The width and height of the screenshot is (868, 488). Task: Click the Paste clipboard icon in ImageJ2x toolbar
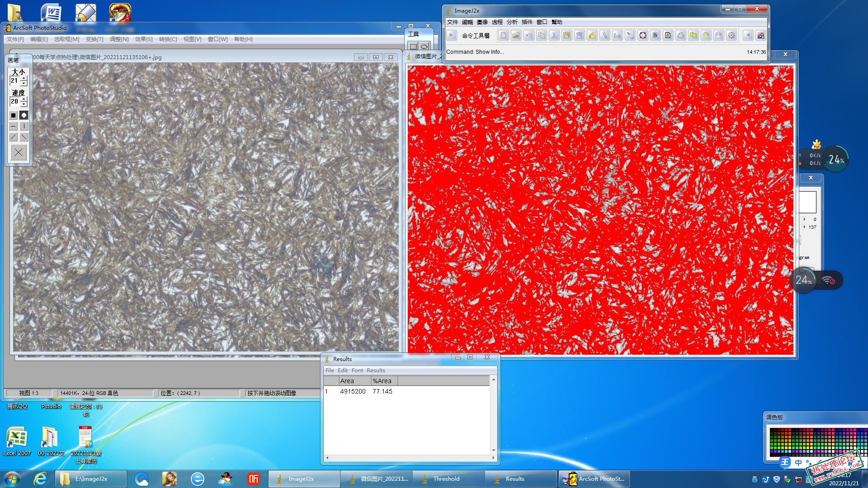pos(567,35)
